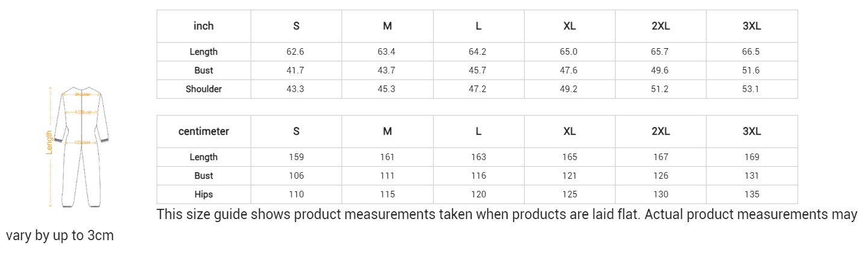Select the 161 length value for M
Viewport: 868px width, 263px height.
point(387,157)
